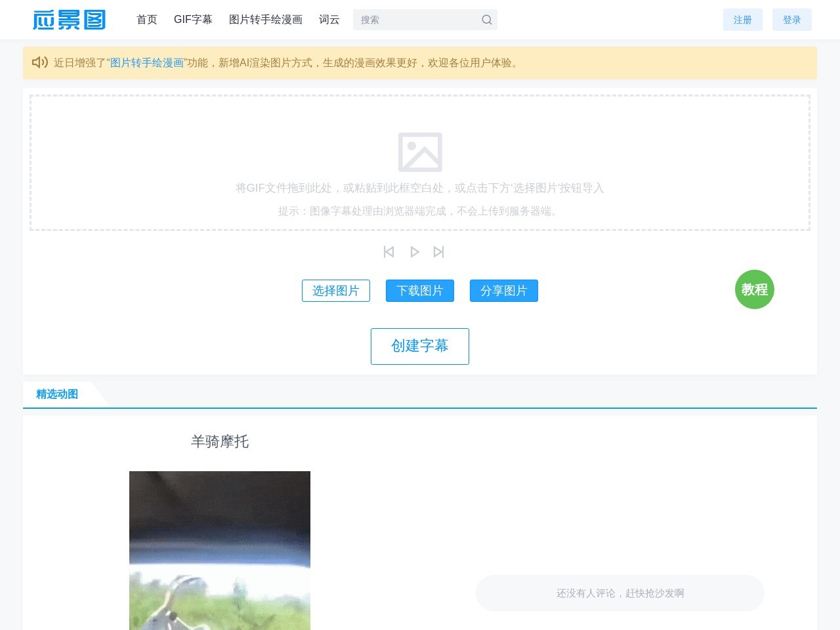Click the speaker announcement icon
Viewport: 840px width, 630px height.
[x=39, y=62]
